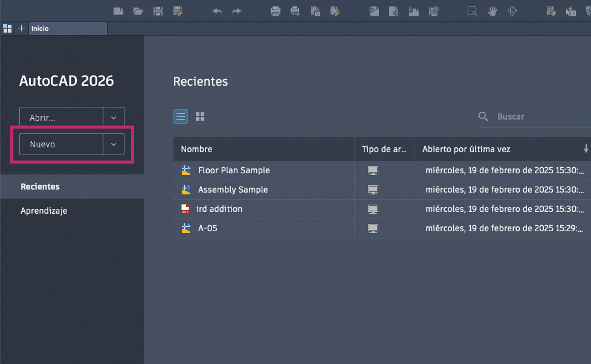
Task: Sort by Nombre column header
Action: (x=263, y=149)
